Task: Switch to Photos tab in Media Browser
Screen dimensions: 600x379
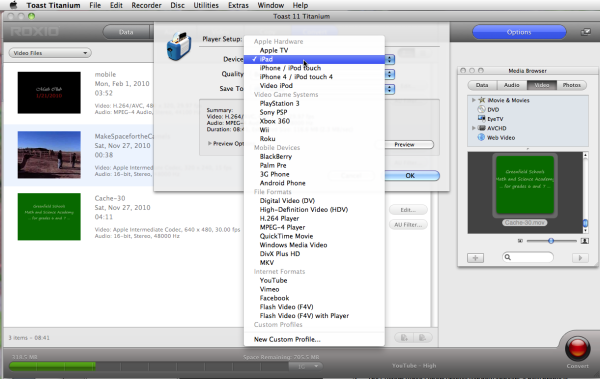Action: pyautogui.click(x=571, y=85)
